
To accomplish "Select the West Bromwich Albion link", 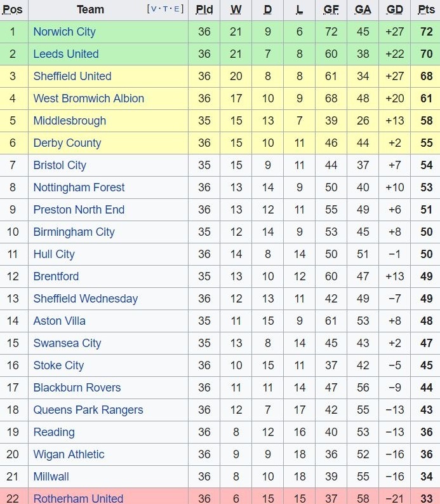I will (x=89, y=99).
